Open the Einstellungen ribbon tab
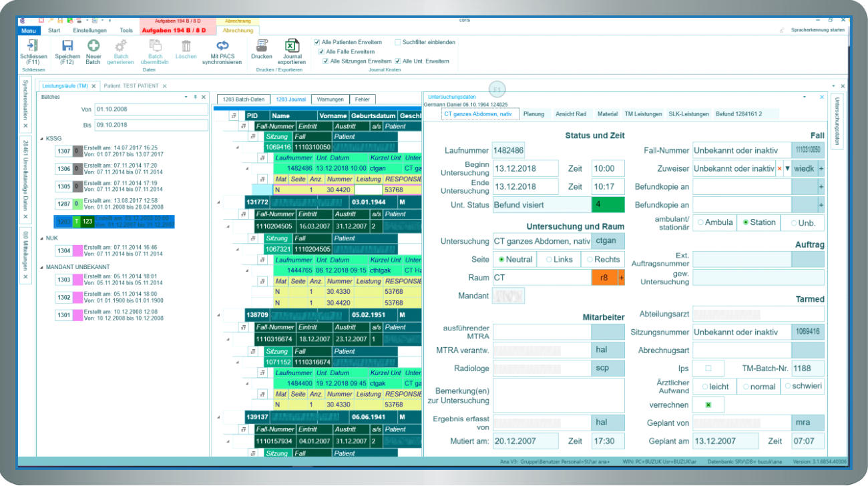The height and width of the screenshot is (486, 868). click(89, 31)
